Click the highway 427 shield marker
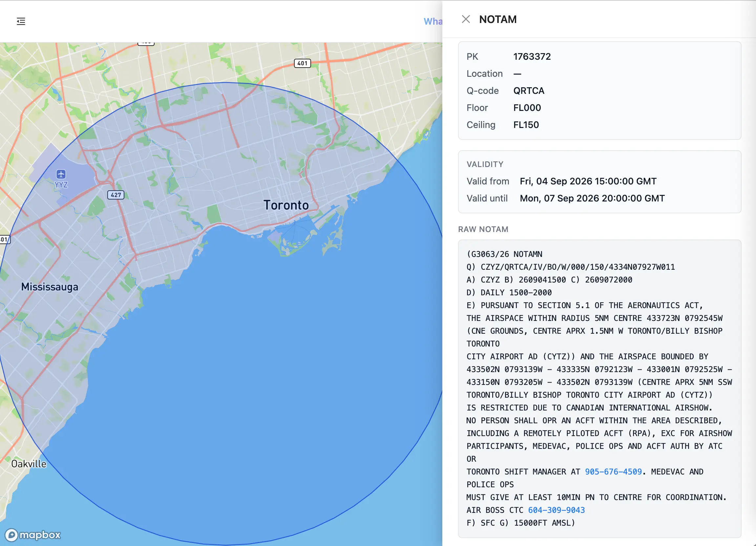 click(116, 195)
